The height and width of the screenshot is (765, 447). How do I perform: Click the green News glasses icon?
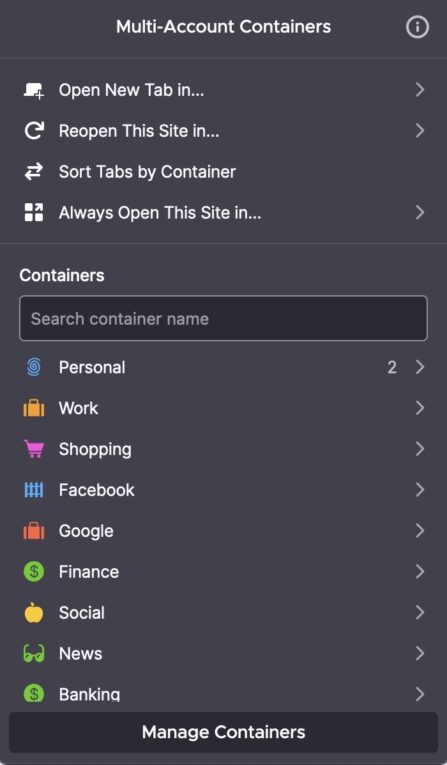pyautogui.click(x=34, y=654)
